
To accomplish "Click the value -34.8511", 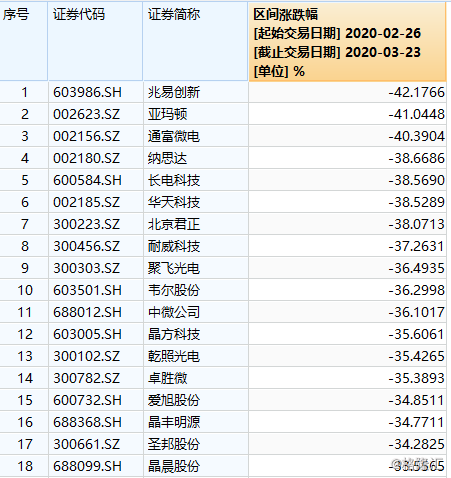I will 417,400.
